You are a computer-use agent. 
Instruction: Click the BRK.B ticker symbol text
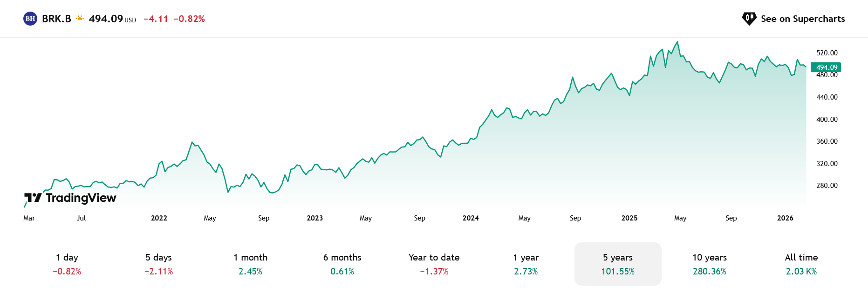[x=56, y=19]
